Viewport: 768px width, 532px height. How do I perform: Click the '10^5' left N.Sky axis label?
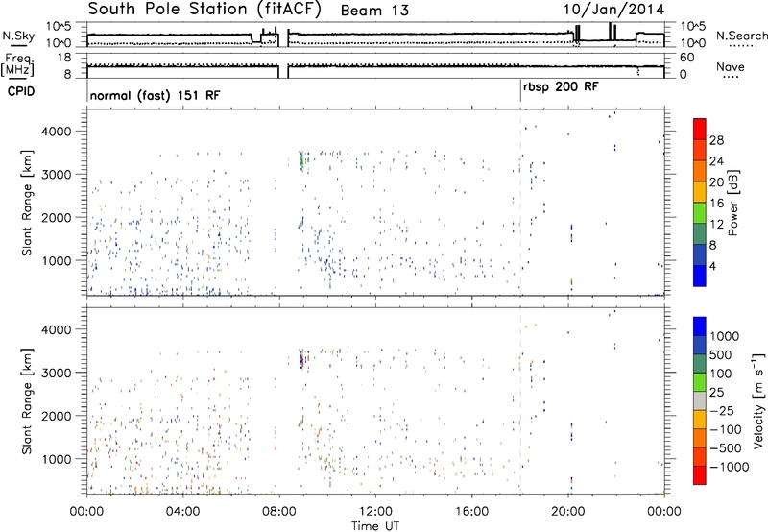(59, 26)
